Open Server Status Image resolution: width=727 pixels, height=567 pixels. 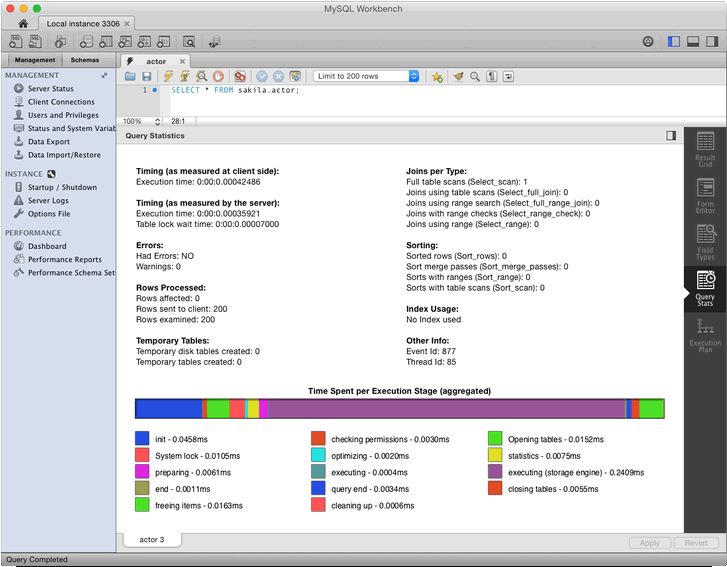tap(51, 89)
